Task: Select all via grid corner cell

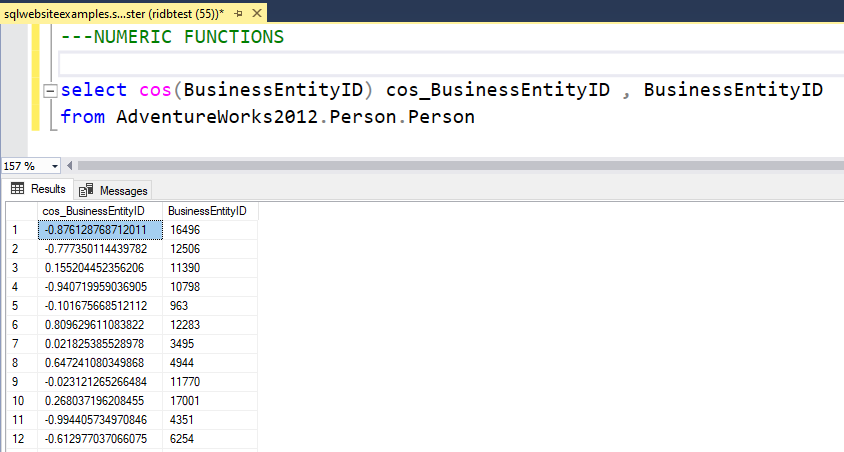Action: pos(22,211)
